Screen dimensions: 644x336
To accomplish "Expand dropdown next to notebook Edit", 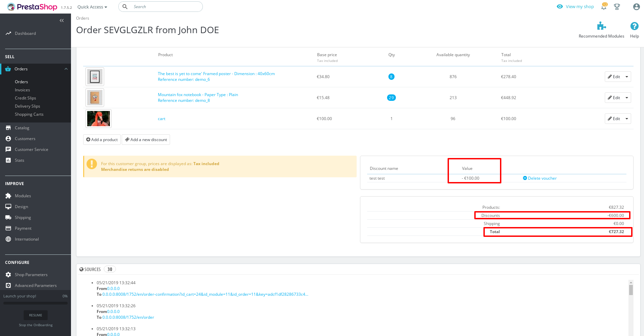I will [627, 98].
